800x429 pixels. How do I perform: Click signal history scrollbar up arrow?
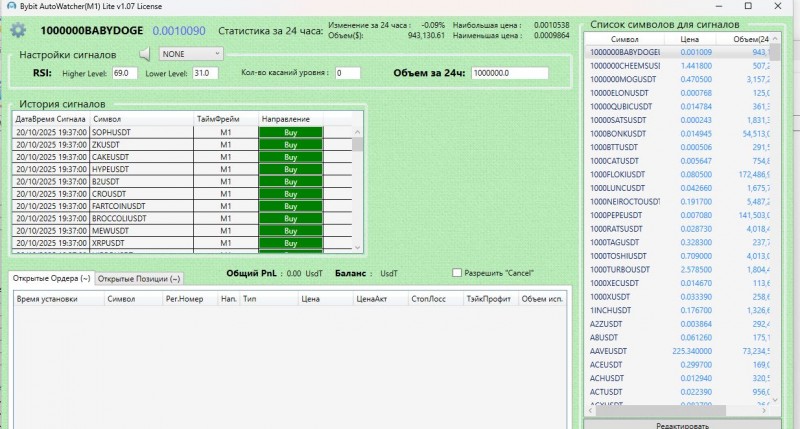(x=358, y=132)
